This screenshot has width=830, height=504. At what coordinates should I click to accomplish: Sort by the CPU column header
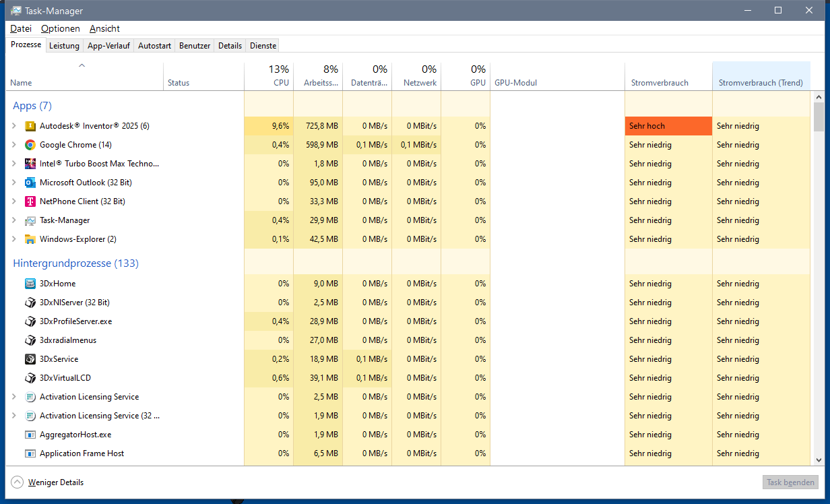(x=269, y=76)
